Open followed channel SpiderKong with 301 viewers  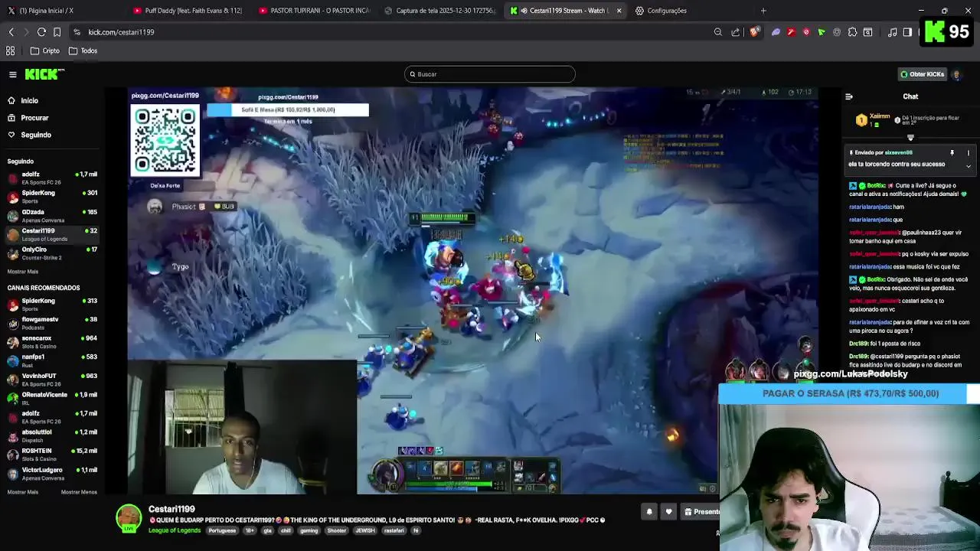(x=52, y=197)
